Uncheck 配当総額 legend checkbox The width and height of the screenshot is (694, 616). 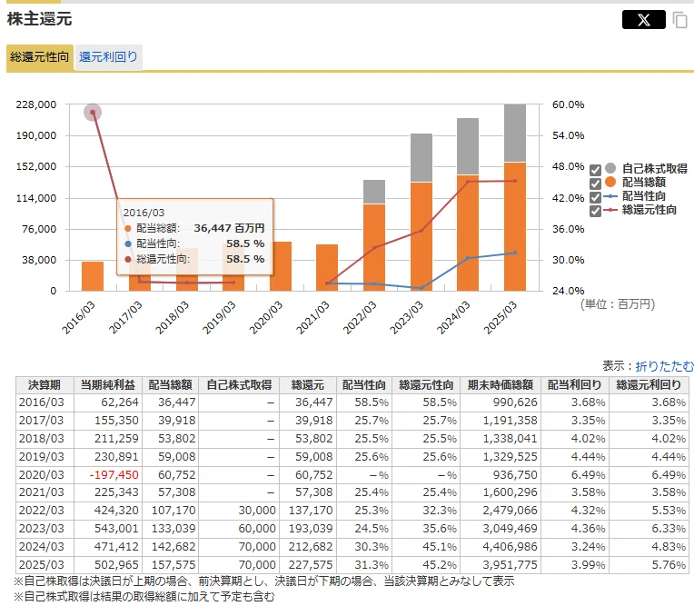595,184
